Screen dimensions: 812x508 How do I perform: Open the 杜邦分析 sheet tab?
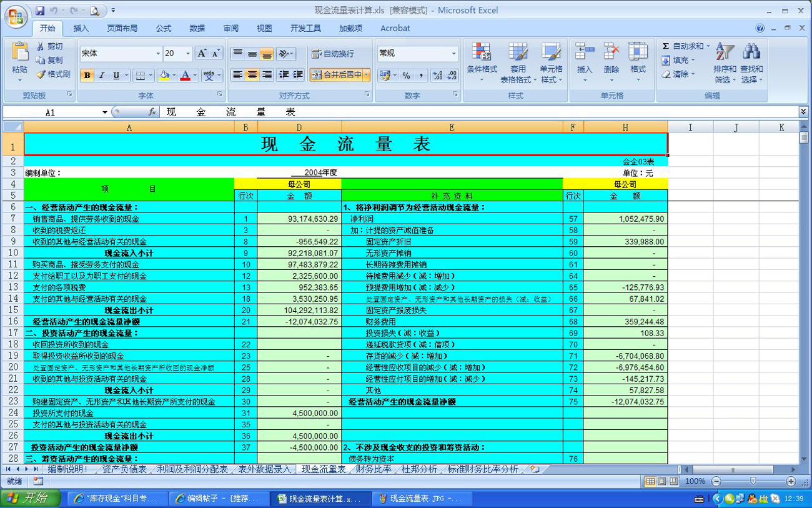[419, 469]
